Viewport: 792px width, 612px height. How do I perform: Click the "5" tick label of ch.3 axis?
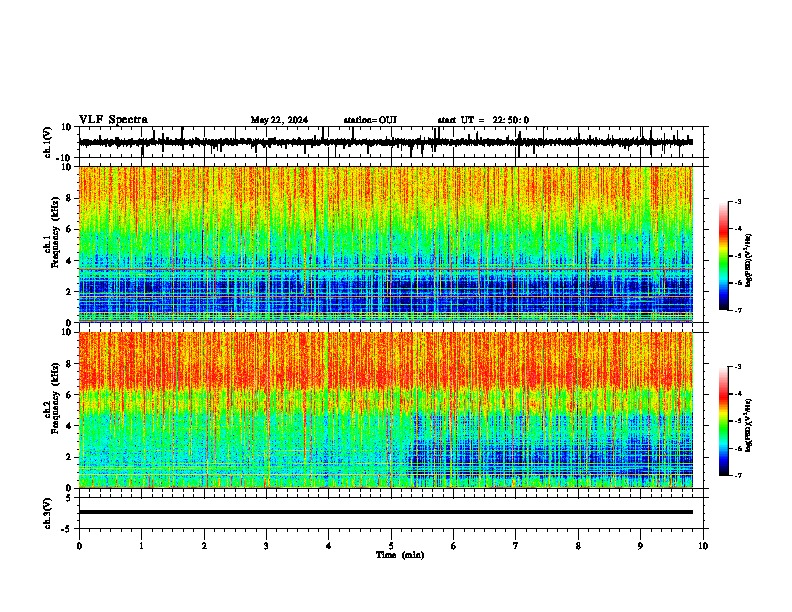coord(70,498)
